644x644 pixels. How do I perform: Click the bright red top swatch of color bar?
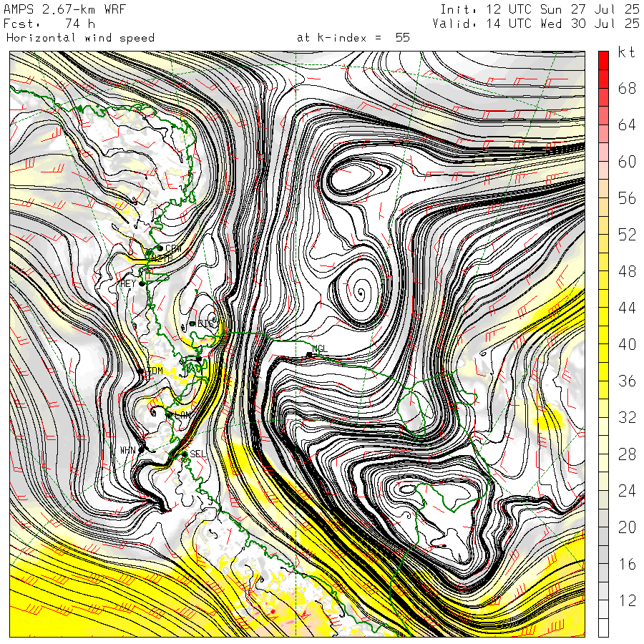603,60
